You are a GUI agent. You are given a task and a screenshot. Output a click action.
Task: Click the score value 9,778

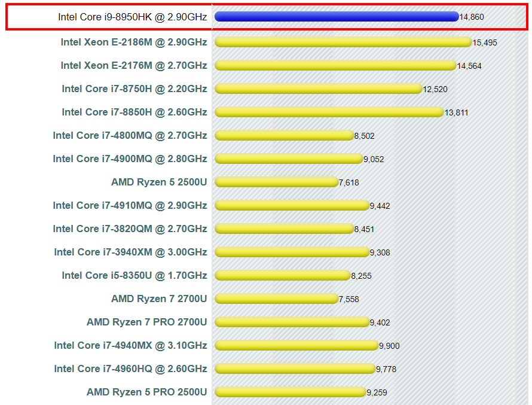[386, 369]
